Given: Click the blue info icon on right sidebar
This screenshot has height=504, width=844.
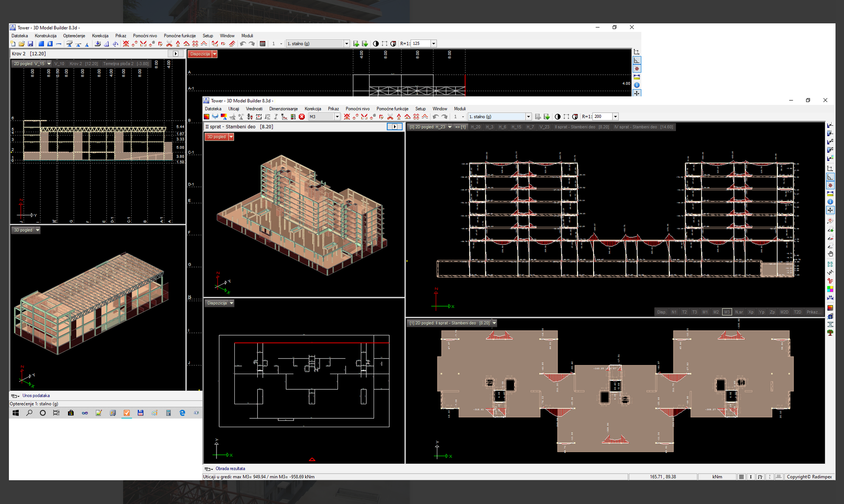Looking at the screenshot, I should click(x=830, y=202).
